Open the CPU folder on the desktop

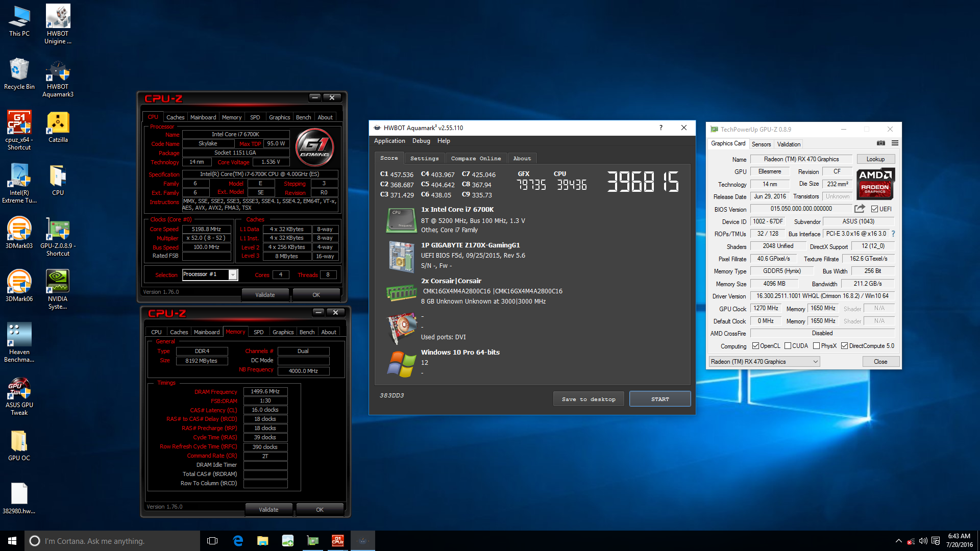tap(58, 180)
